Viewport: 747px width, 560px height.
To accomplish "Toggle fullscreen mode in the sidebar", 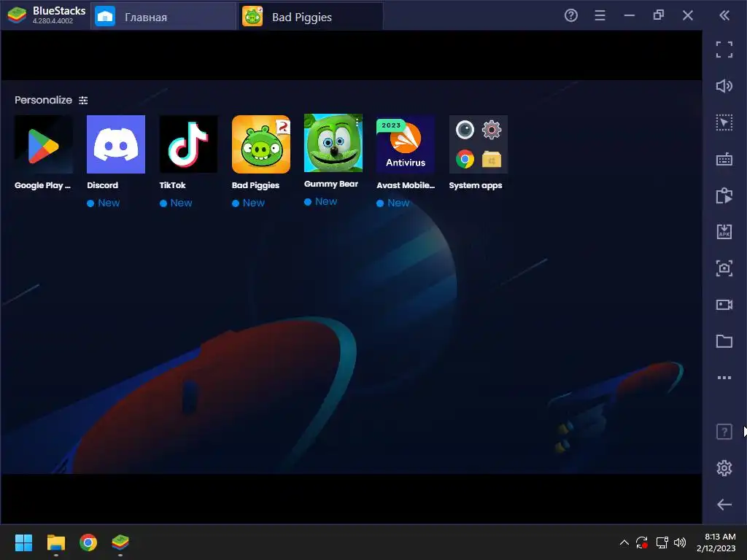I will click(724, 50).
